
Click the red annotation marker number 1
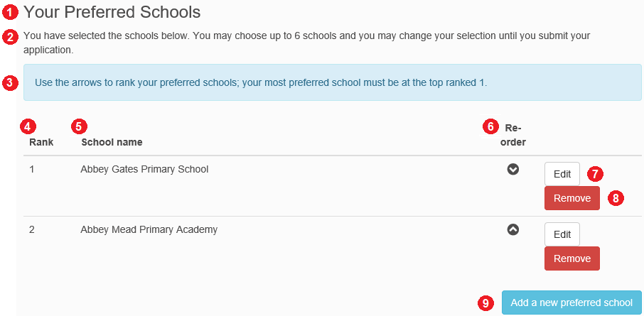click(10, 13)
